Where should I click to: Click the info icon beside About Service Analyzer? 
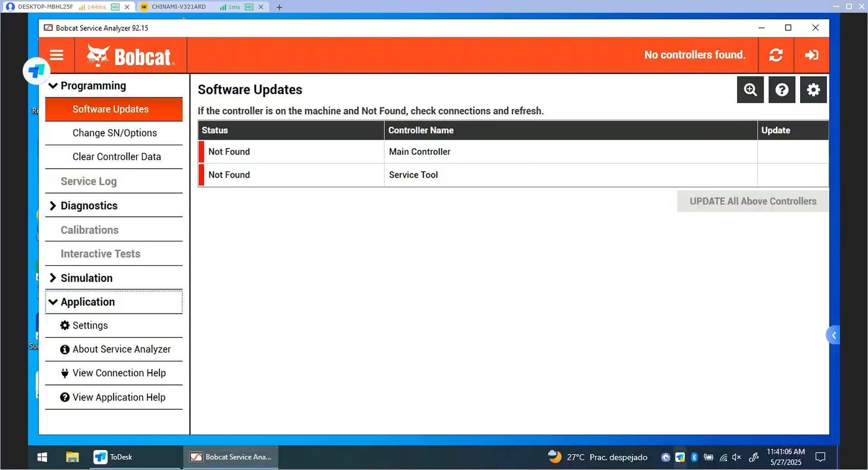[65, 350]
